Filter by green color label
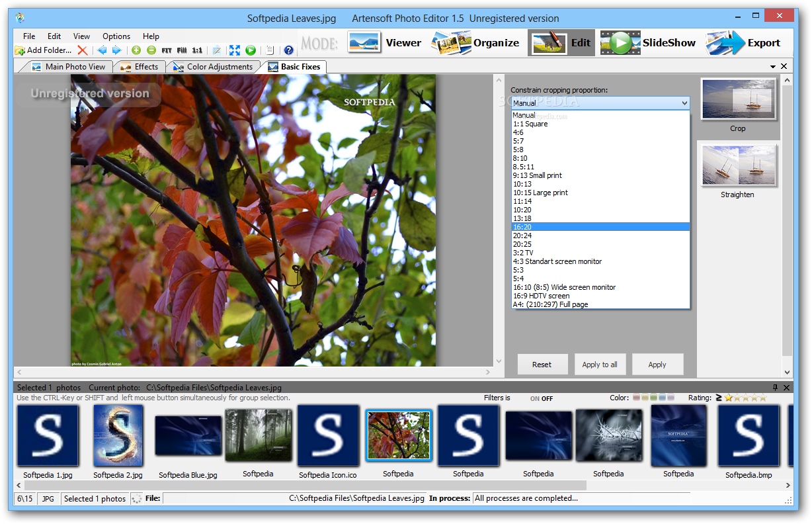 pyautogui.click(x=654, y=398)
